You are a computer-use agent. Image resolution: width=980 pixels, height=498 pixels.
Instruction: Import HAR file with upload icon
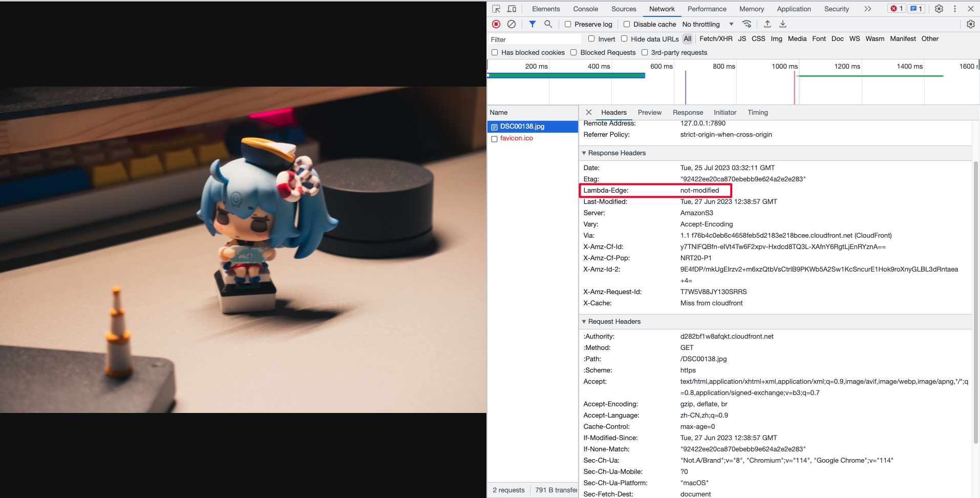click(x=767, y=24)
